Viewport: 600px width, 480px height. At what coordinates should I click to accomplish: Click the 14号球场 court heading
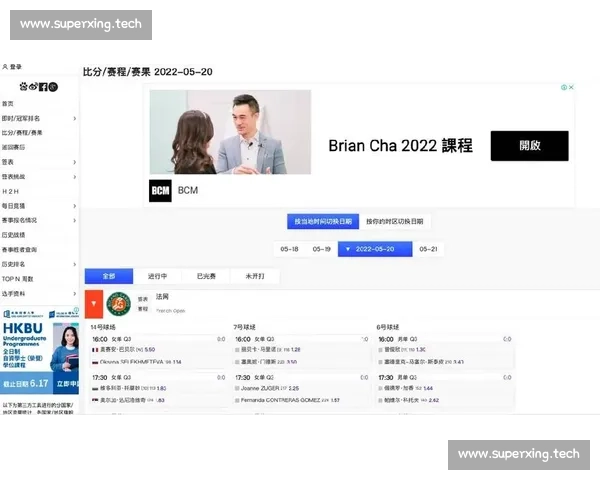[103, 327]
